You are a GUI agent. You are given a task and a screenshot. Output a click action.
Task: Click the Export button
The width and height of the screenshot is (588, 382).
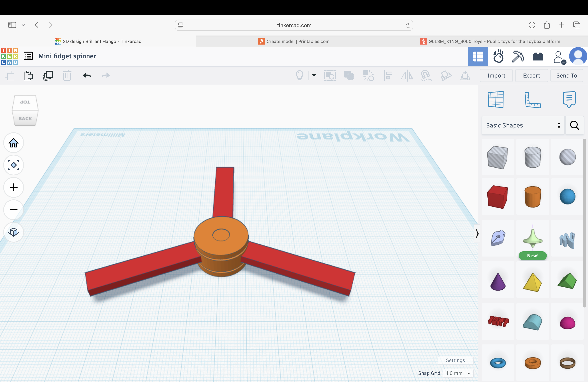[x=531, y=76]
